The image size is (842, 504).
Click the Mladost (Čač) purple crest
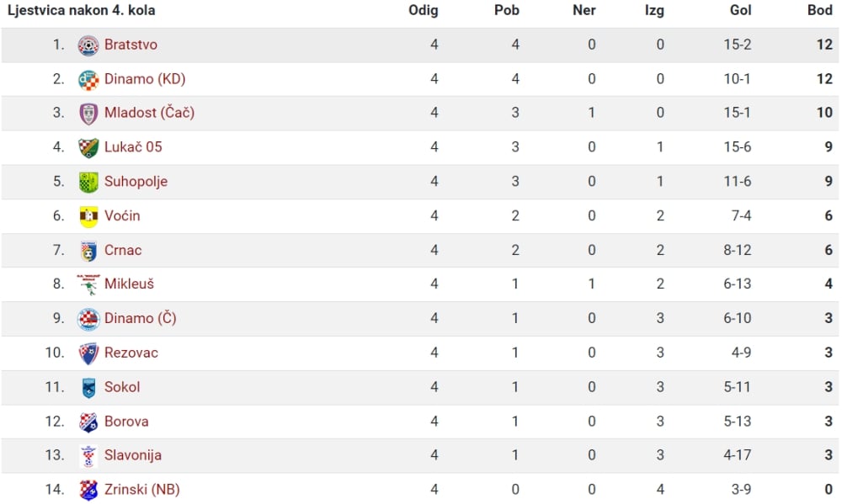click(88, 114)
